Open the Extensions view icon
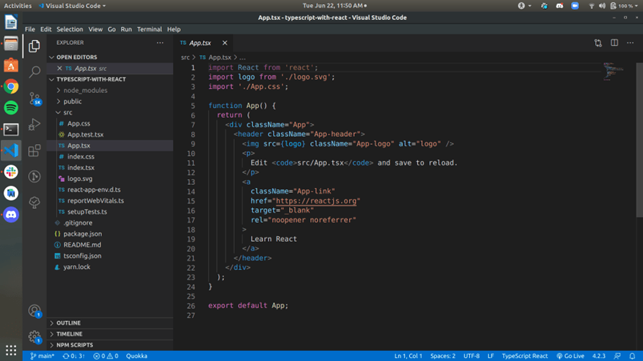 pyautogui.click(x=34, y=151)
